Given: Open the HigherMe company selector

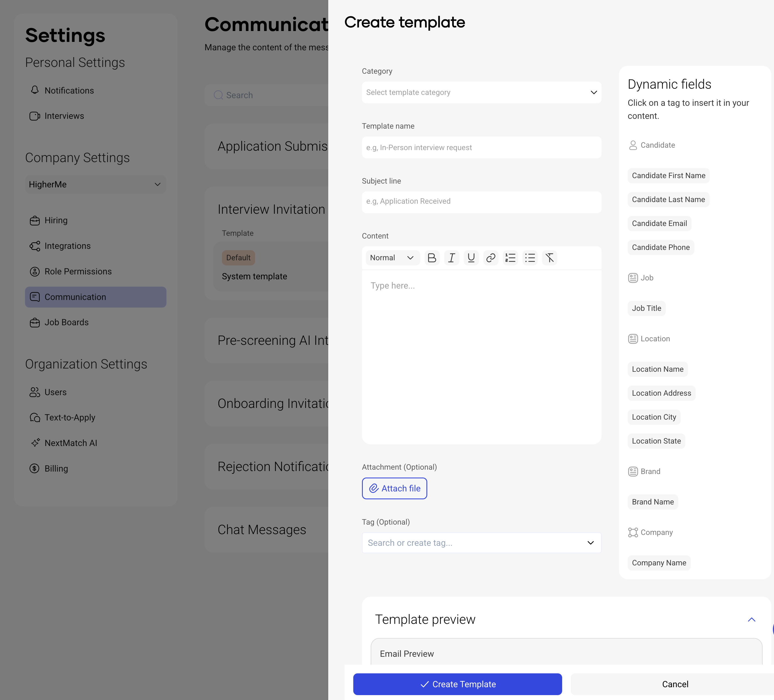Looking at the screenshot, I should pos(95,184).
